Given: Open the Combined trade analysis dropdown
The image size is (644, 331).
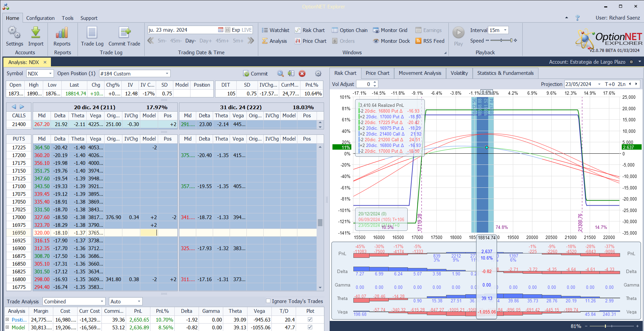Looking at the screenshot, I should (102, 301).
